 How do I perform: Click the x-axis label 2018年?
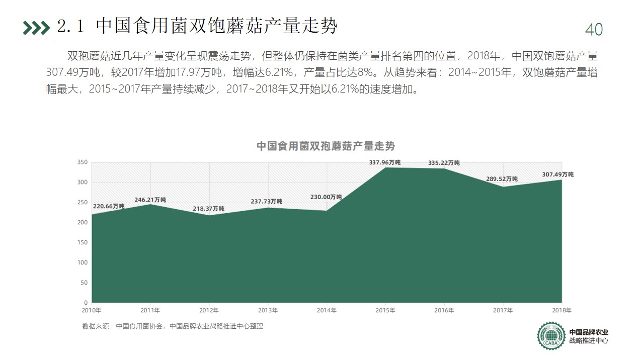click(561, 310)
